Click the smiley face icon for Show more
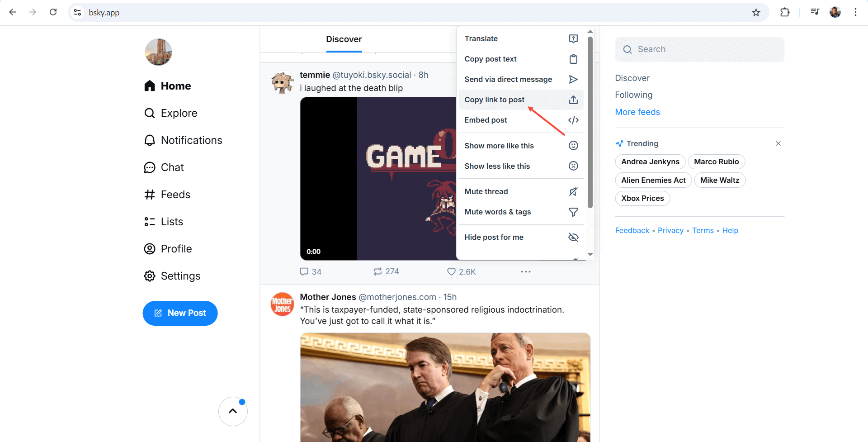868x442 pixels. tap(573, 146)
